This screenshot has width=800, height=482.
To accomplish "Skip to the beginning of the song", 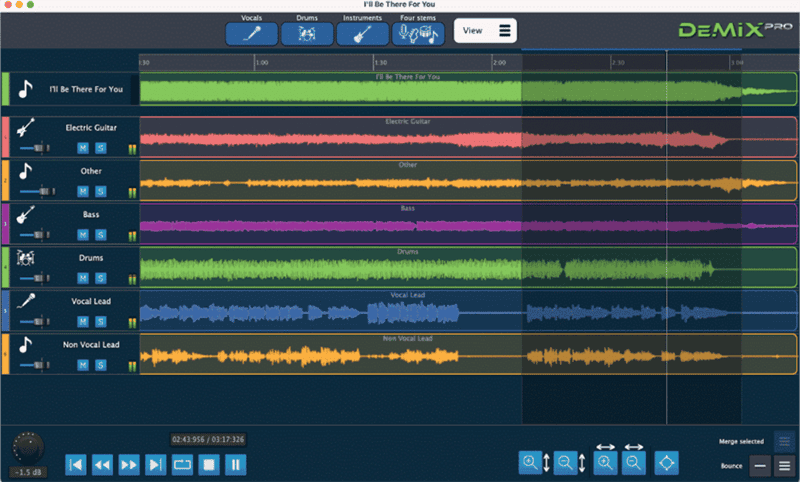I will coord(76,465).
